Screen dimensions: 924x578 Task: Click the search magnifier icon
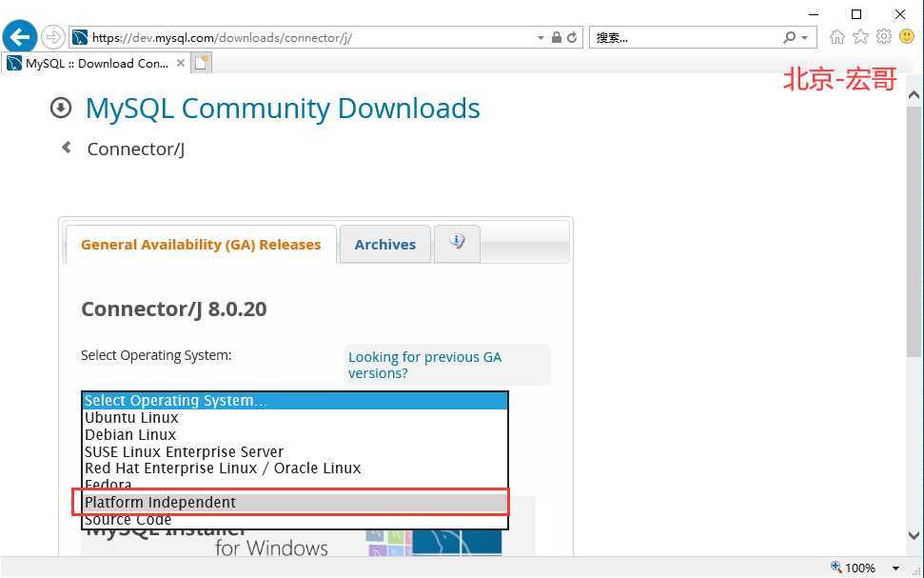pos(790,38)
